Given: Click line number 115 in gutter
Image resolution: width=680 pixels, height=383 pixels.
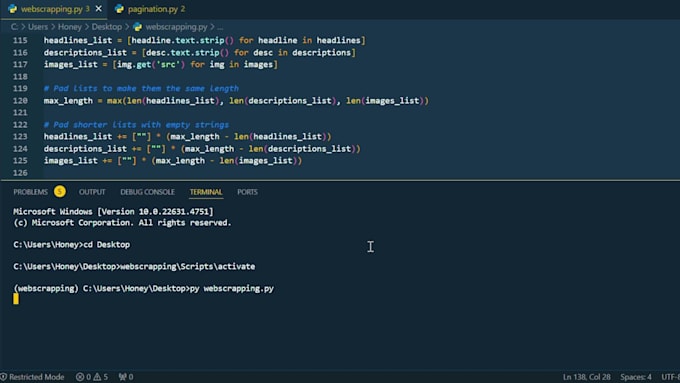Looking at the screenshot, I should pos(20,40).
